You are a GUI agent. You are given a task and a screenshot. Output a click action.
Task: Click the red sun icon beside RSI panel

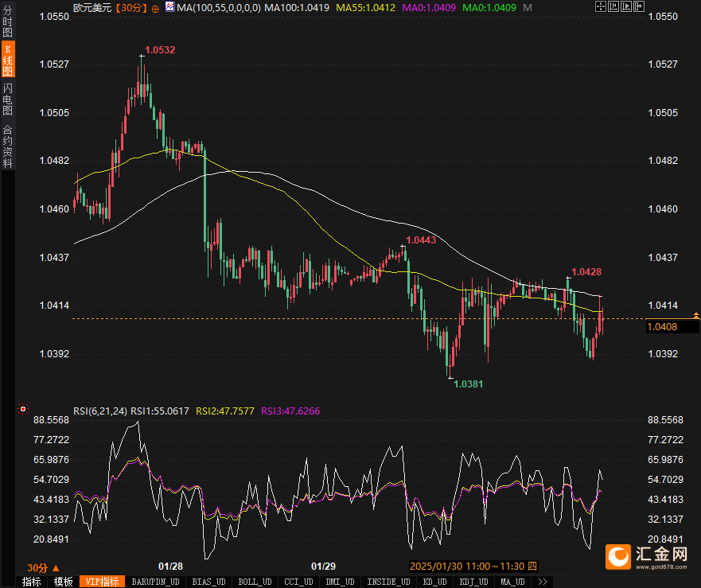pos(23,409)
